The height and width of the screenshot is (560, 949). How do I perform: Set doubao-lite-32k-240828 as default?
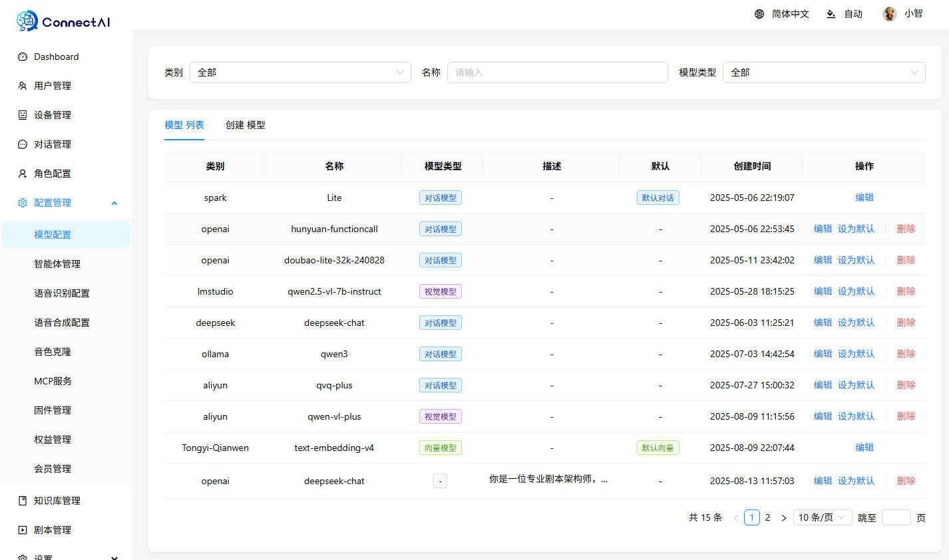point(856,260)
